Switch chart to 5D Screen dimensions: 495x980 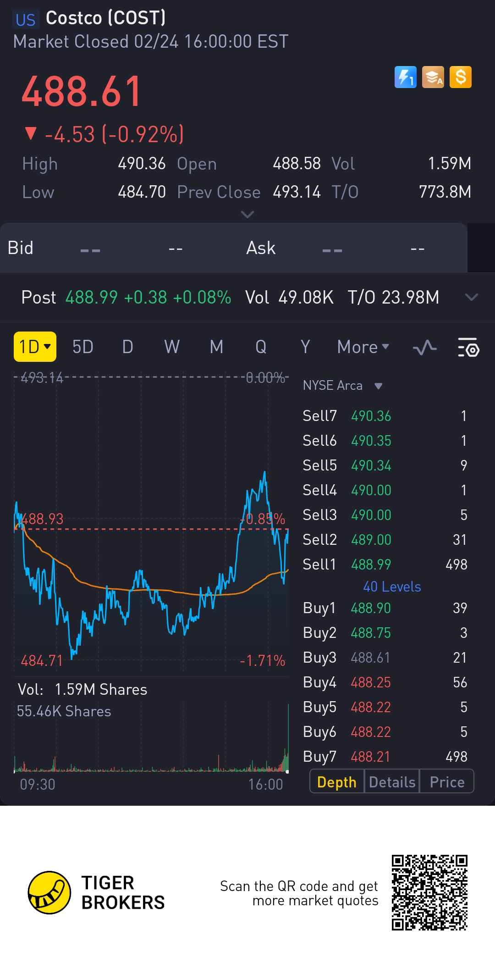(x=83, y=347)
